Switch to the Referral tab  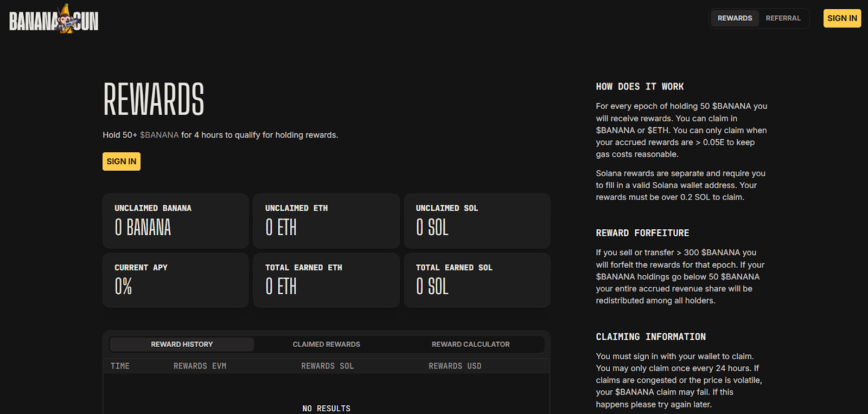coord(783,18)
